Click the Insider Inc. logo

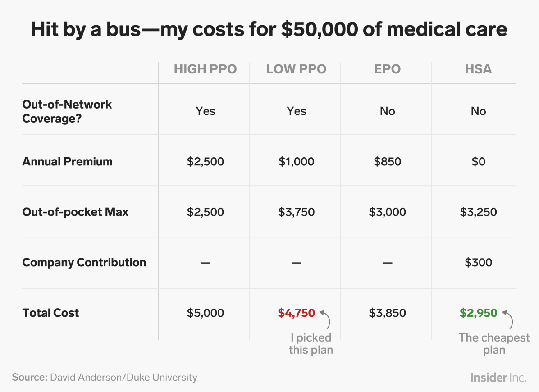pos(498,378)
